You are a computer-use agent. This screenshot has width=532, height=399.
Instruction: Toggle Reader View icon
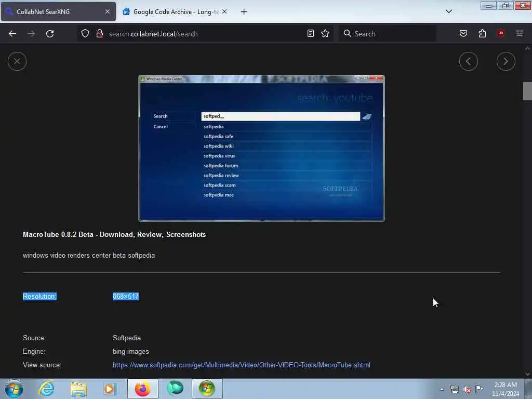[311, 34]
